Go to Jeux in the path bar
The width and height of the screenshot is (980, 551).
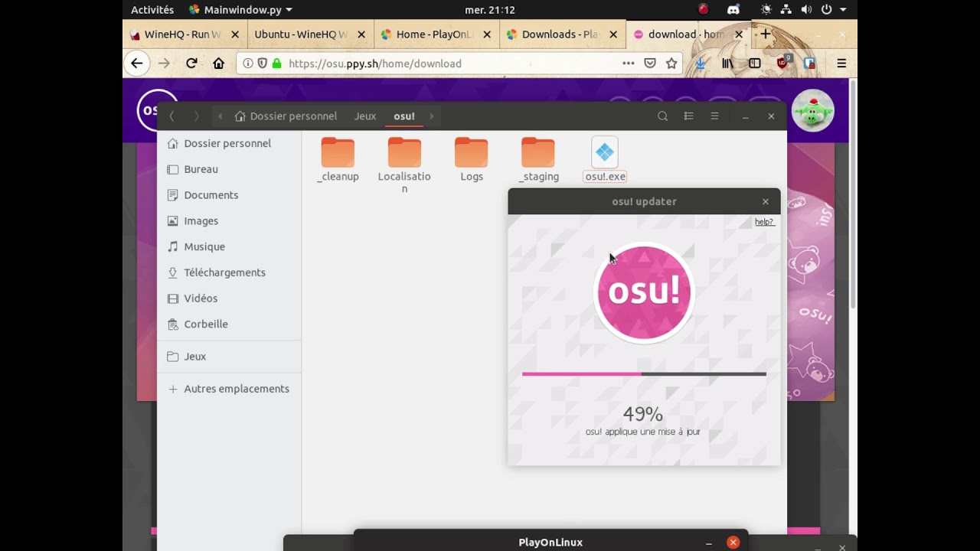pyautogui.click(x=365, y=116)
